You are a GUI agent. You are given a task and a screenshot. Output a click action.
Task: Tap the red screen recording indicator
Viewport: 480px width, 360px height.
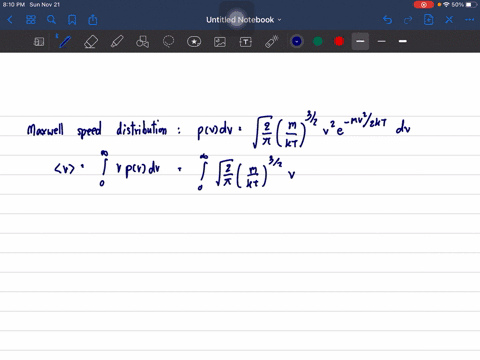424,5
